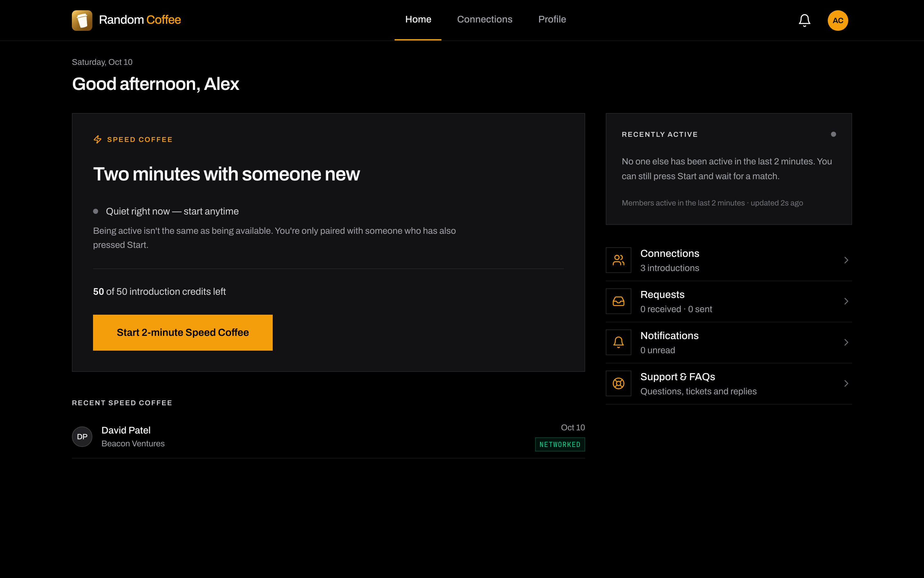Click the Support lifebuoy icon tile

618,383
